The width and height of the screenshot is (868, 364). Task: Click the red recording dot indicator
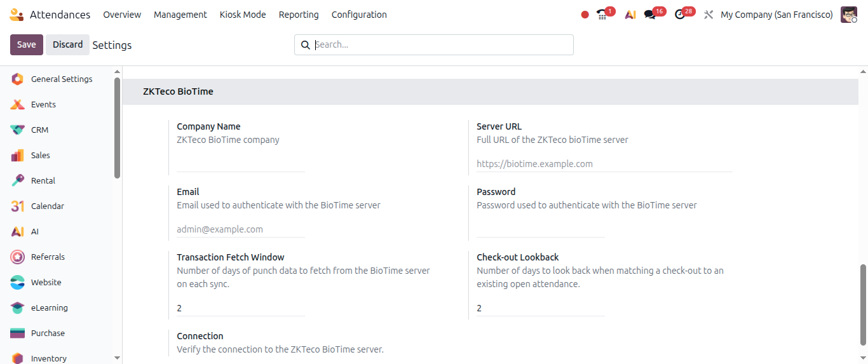(585, 15)
